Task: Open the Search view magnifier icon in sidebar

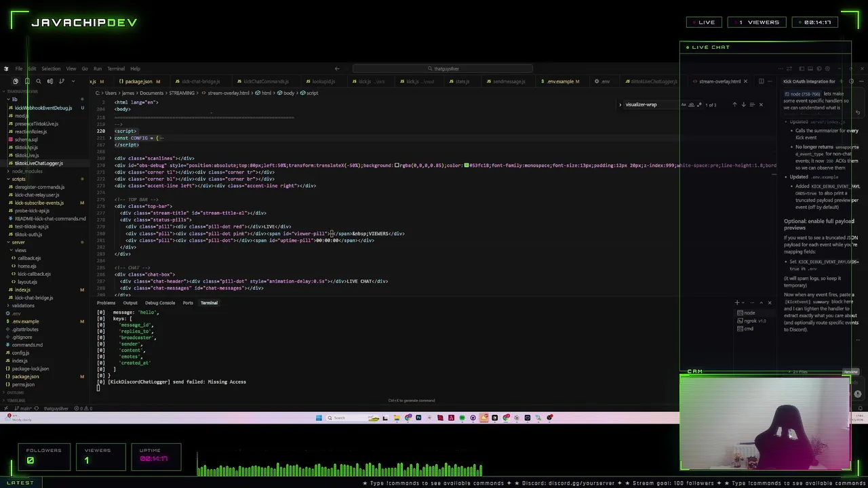Action: [x=39, y=81]
